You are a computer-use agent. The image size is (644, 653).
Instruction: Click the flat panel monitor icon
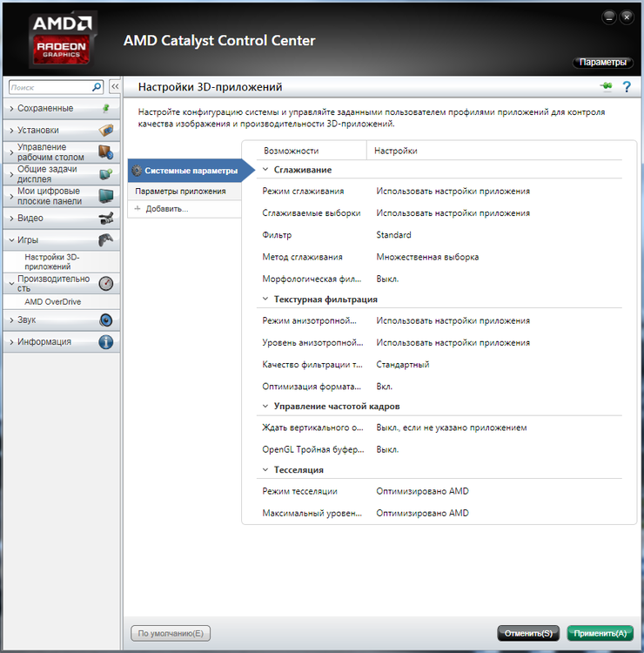coord(105,196)
